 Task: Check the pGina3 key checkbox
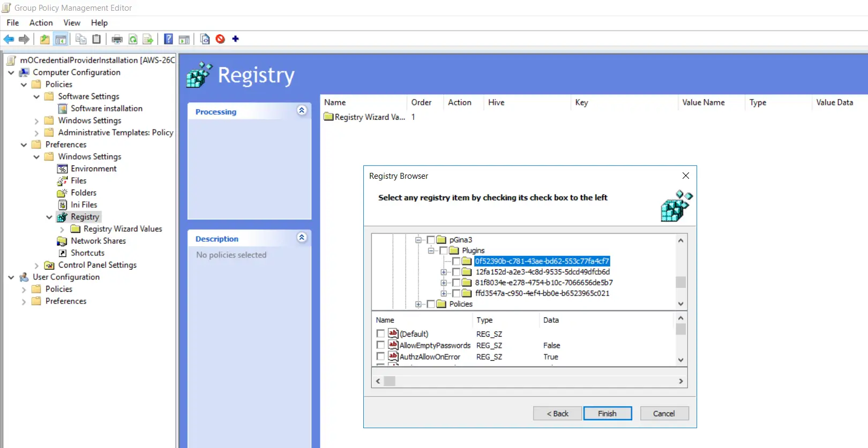(x=431, y=240)
